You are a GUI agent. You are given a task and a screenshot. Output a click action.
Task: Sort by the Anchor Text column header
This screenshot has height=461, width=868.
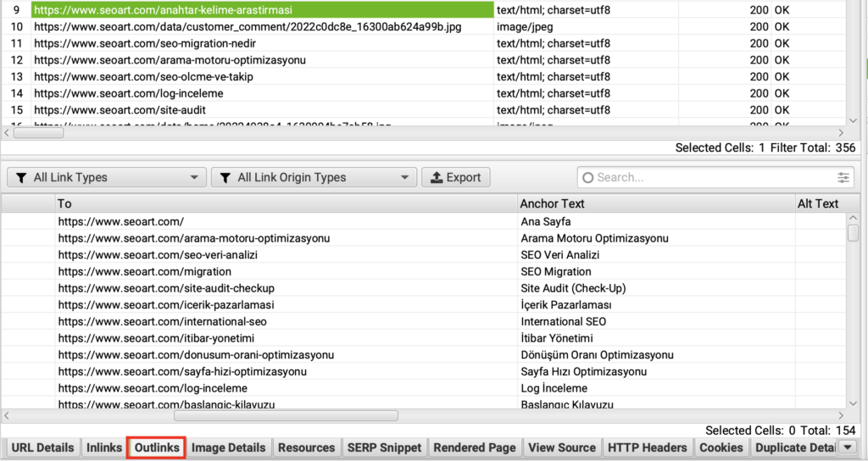coord(552,203)
